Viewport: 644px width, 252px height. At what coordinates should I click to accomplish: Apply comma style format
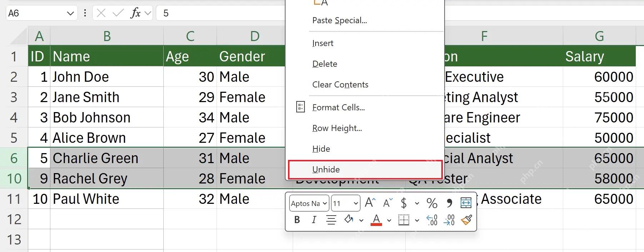pyautogui.click(x=449, y=203)
